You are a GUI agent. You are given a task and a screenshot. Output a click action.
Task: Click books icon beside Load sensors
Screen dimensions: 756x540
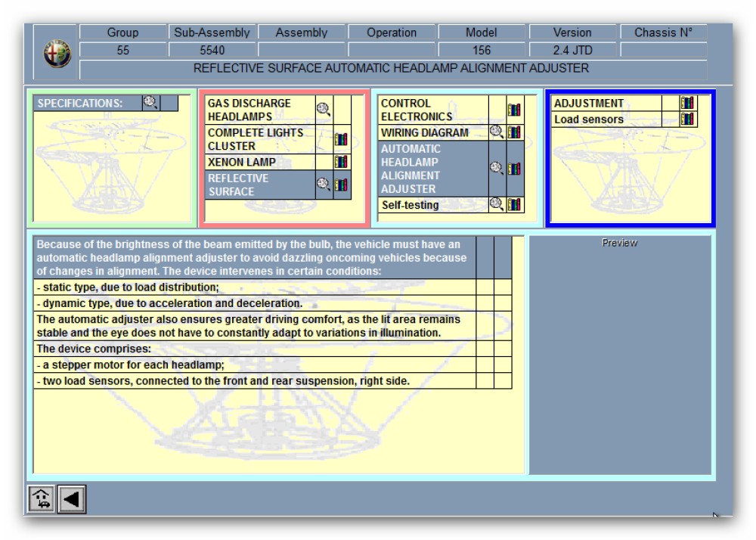click(687, 119)
